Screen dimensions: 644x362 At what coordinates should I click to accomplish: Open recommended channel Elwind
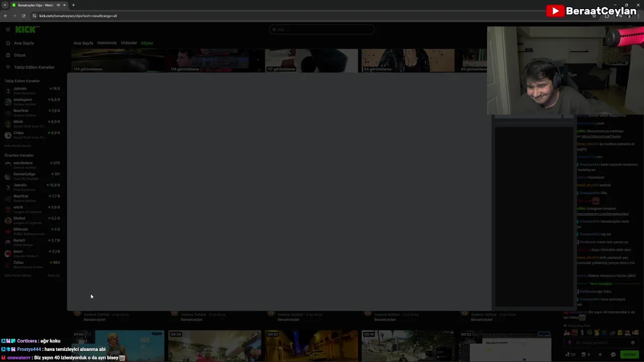click(x=32, y=220)
